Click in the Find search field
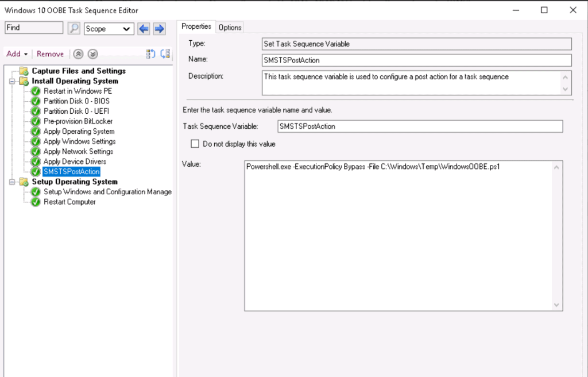Image resolution: width=588 pixels, height=377 pixels. click(x=34, y=28)
